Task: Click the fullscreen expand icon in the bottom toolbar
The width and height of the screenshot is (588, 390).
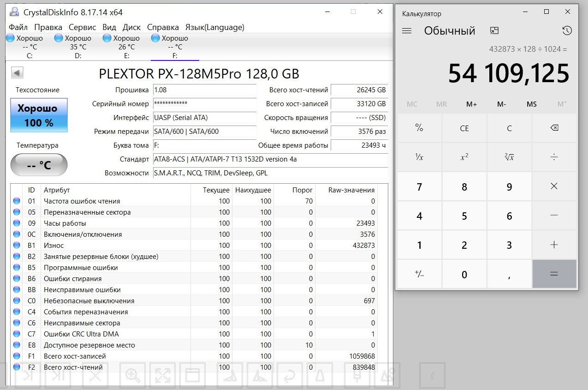Action: [163, 375]
